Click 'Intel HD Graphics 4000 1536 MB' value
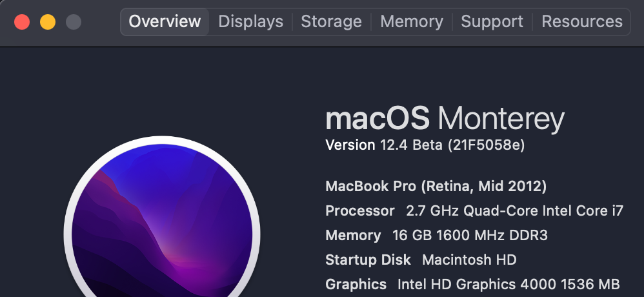Screen dimensions: 644x297 click(x=508, y=284)
